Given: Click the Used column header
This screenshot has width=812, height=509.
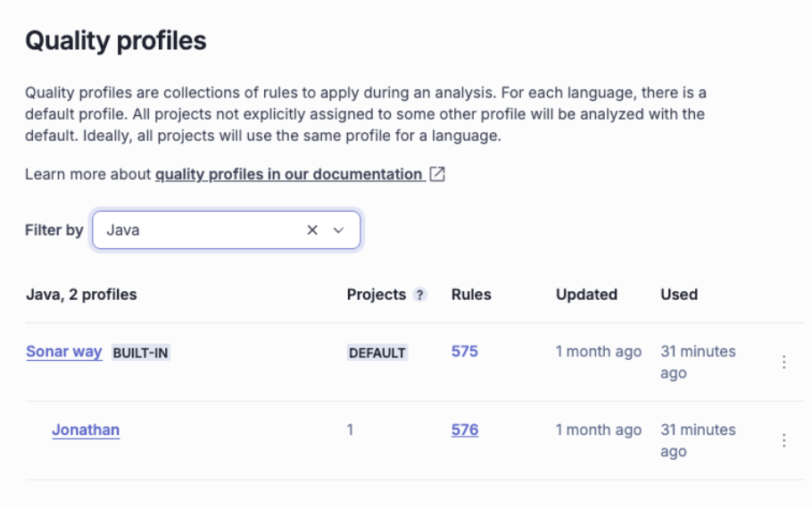Looking at the screenshot, I should click(x=678, y=295).
